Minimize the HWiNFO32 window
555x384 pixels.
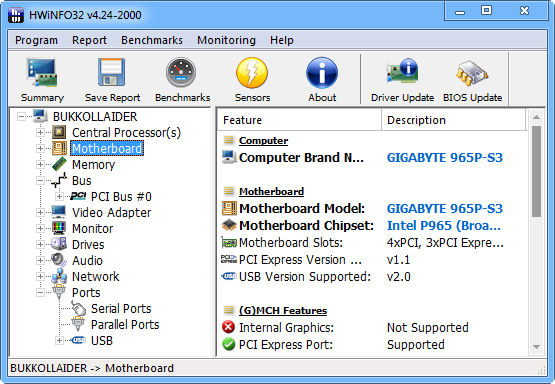point(460,11)
